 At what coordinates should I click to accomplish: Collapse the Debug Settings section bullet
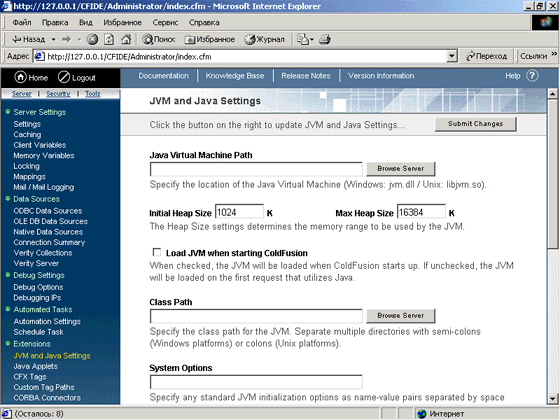pyautogui.click(x=8, y=275)
